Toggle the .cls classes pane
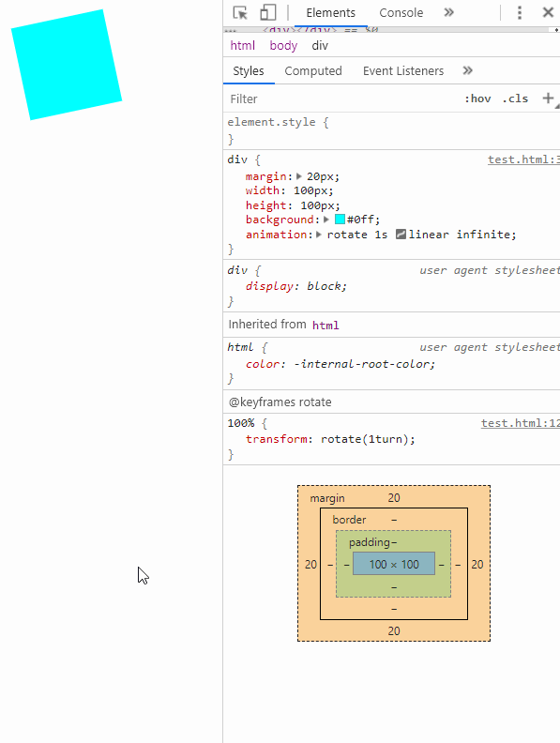Screen dimensions: 560x743 (515, 99)
